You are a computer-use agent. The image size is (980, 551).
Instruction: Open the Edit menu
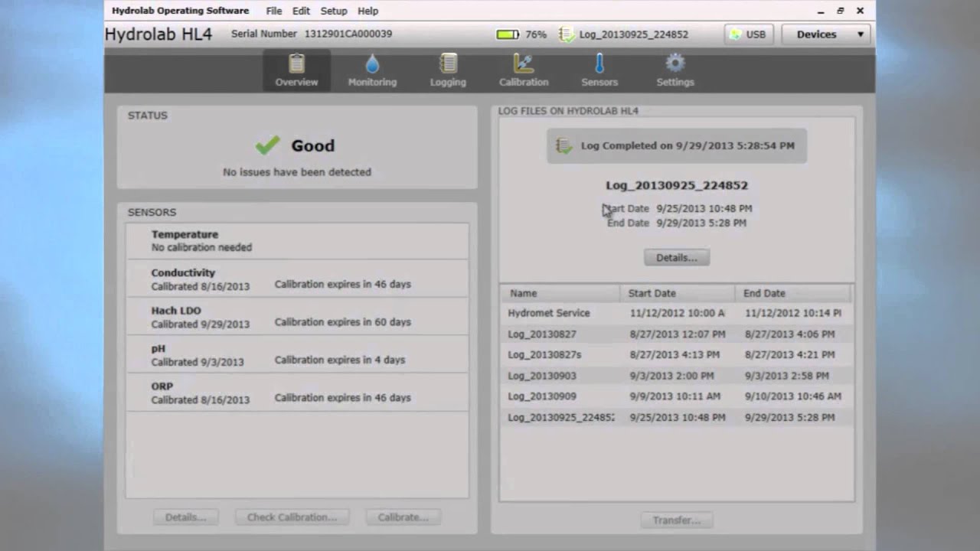click(301, 11)
